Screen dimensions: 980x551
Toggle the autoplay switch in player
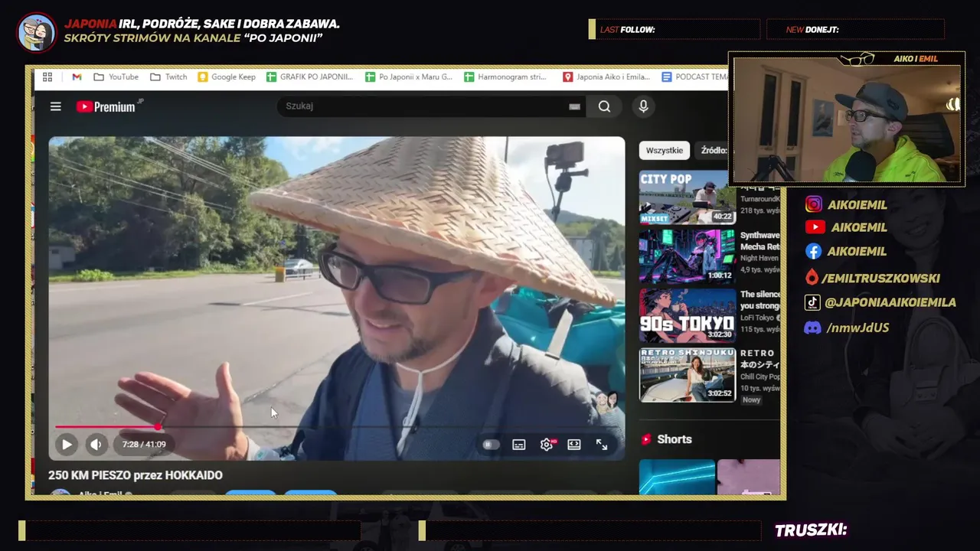tap(491, 445)
